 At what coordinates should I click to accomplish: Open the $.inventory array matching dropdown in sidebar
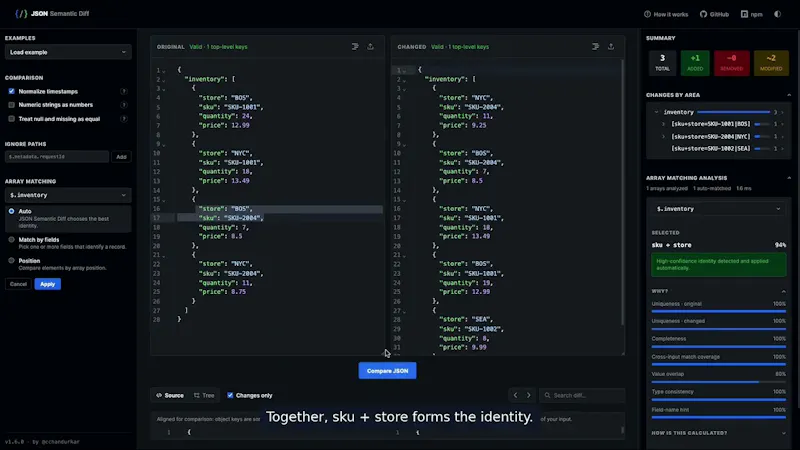coord(68,195)
